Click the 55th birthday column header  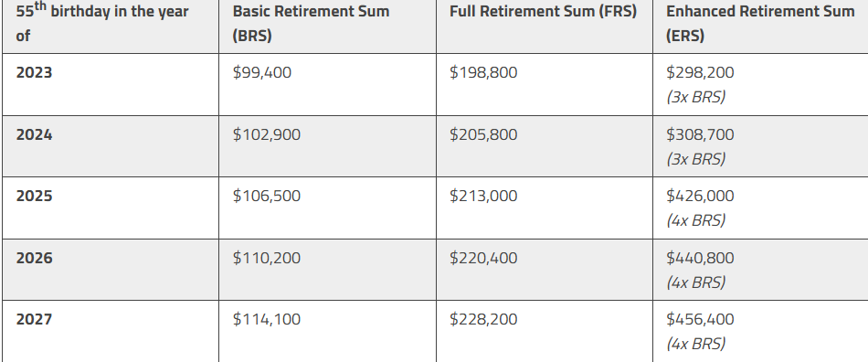102,23
